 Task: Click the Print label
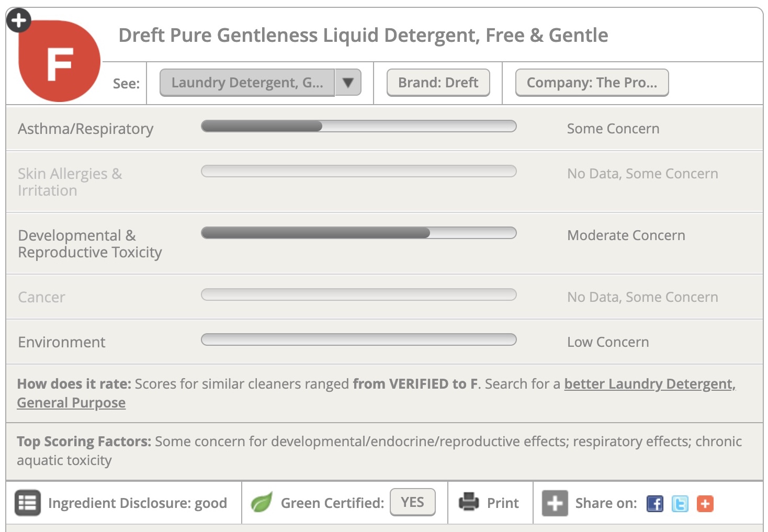click(x=503, y=503)
